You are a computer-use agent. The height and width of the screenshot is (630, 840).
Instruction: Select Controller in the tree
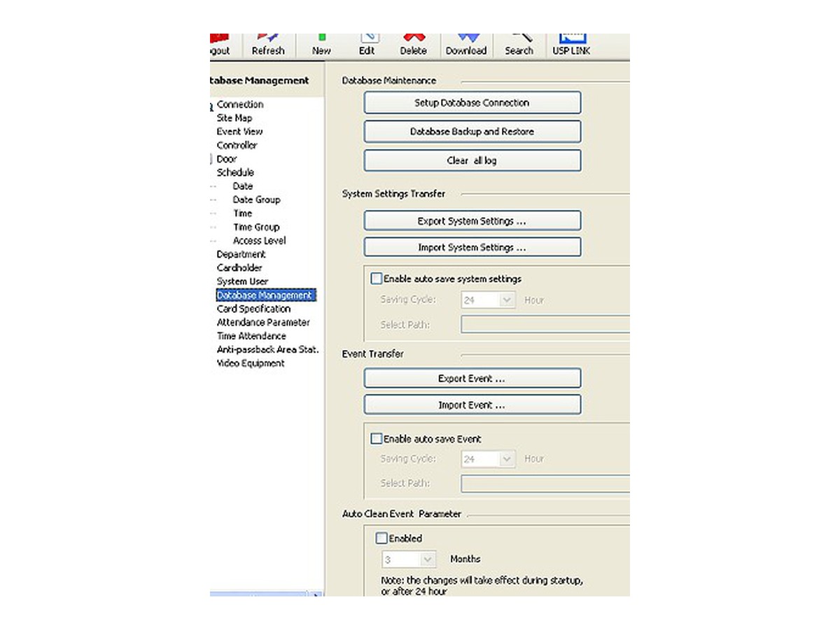click(x=237, y=145)
